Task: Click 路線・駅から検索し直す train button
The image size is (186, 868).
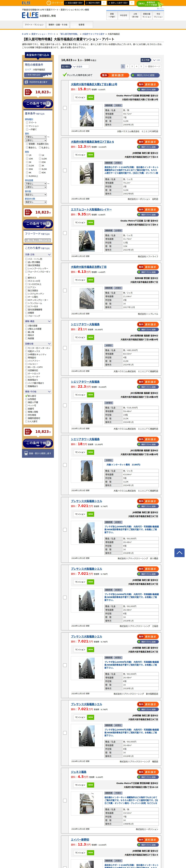Action: [38, 453]
